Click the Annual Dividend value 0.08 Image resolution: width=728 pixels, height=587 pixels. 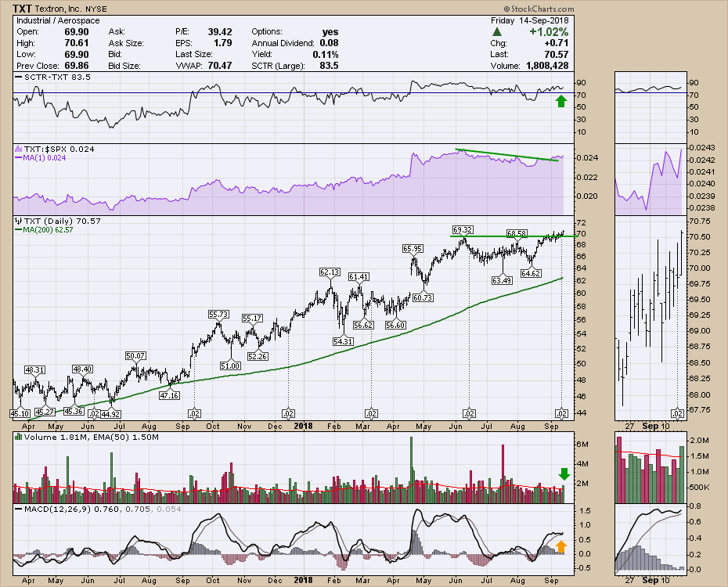[330, 43]
